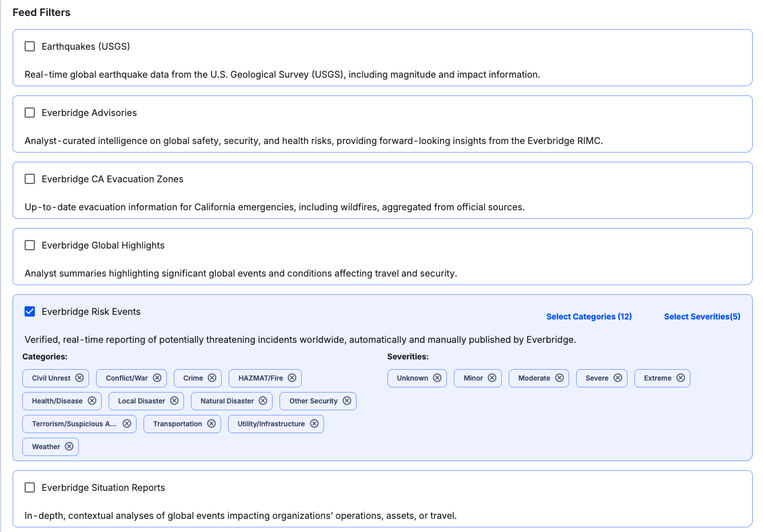Uncheck Everbridge Risk Events feed
This screenshot has width=763, height=532.
coord(30,311)
